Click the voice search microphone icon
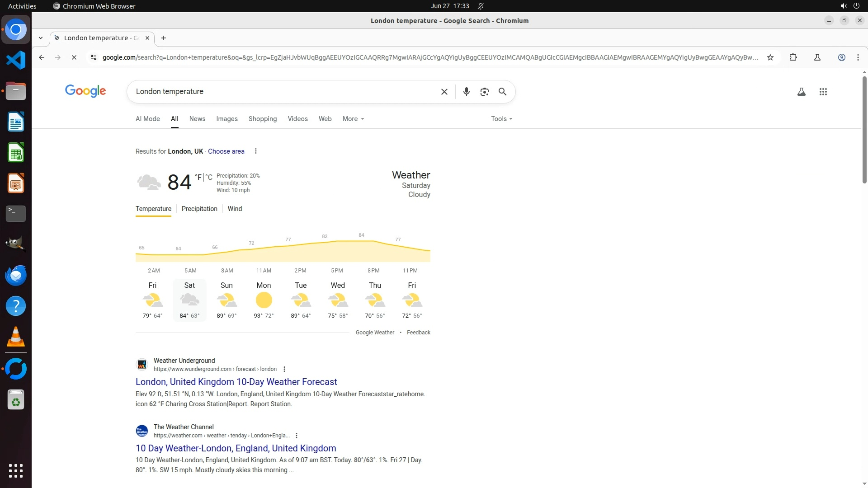 466,92
